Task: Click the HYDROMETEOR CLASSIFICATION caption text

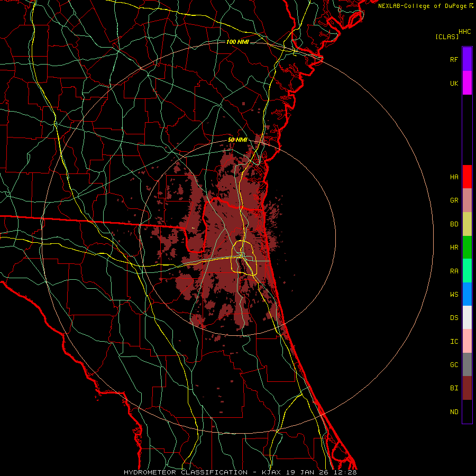Action: [186, 472]
